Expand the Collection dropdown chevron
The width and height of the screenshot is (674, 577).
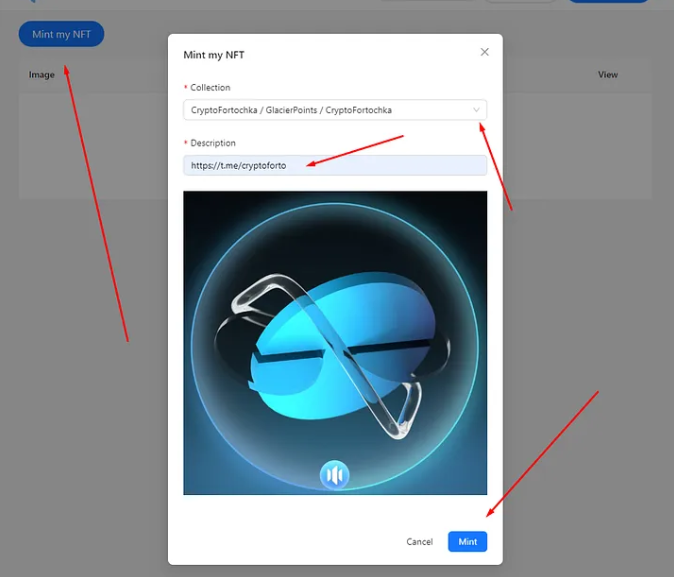(476, 109)
